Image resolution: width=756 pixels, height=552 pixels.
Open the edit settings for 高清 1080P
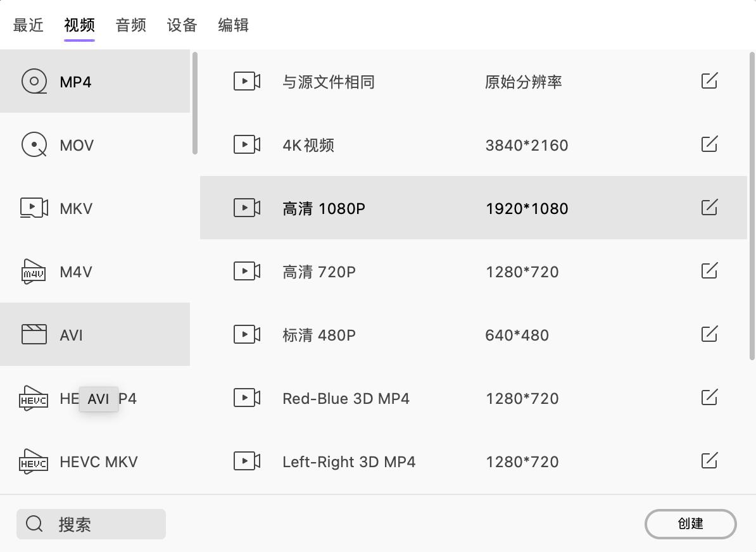(x=709, y=207)
